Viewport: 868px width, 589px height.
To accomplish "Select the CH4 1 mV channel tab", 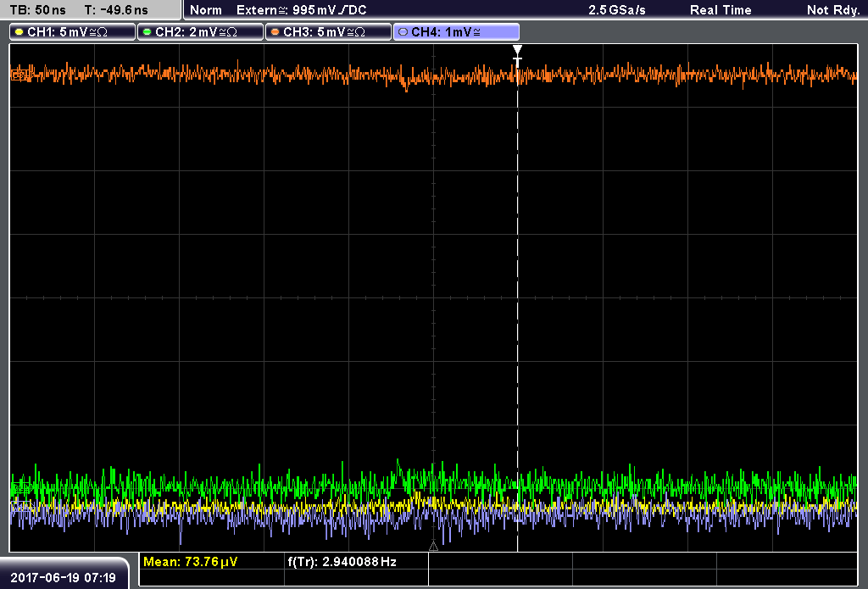I will click(456, 32).
